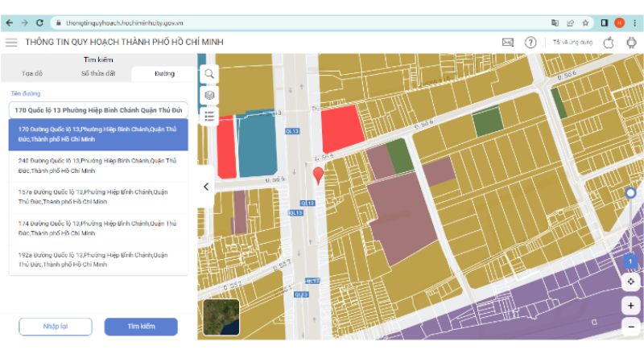The width and height of the screenshot is (644, 362).
Task: Click the slider value box showing 1
Action: pyautogui.click(x=630, y=261)
